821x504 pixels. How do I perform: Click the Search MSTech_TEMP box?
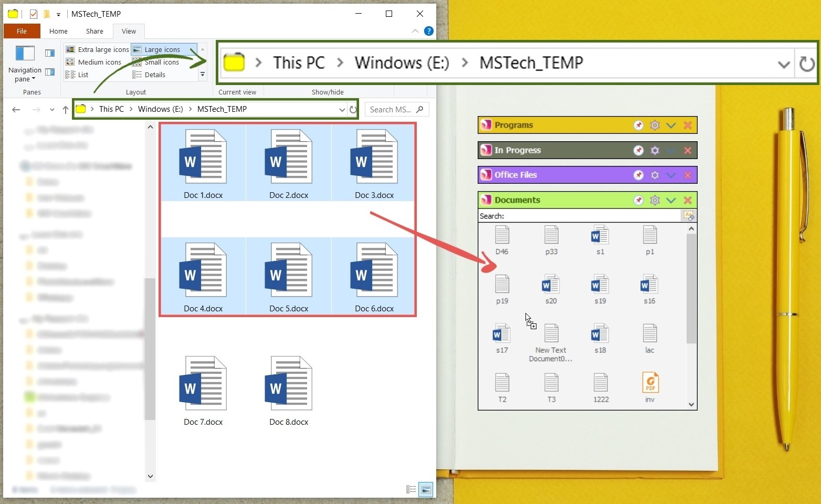point(397,109)
